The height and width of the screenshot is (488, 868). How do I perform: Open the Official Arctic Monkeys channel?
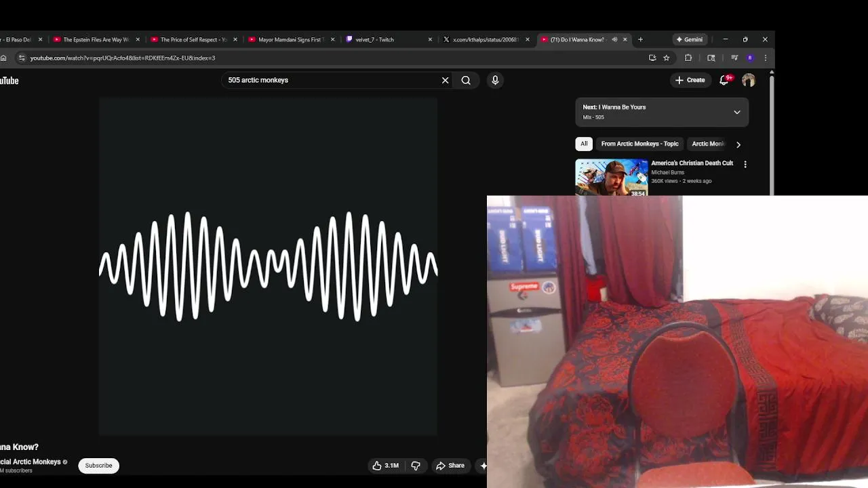(x=31, y=462)
